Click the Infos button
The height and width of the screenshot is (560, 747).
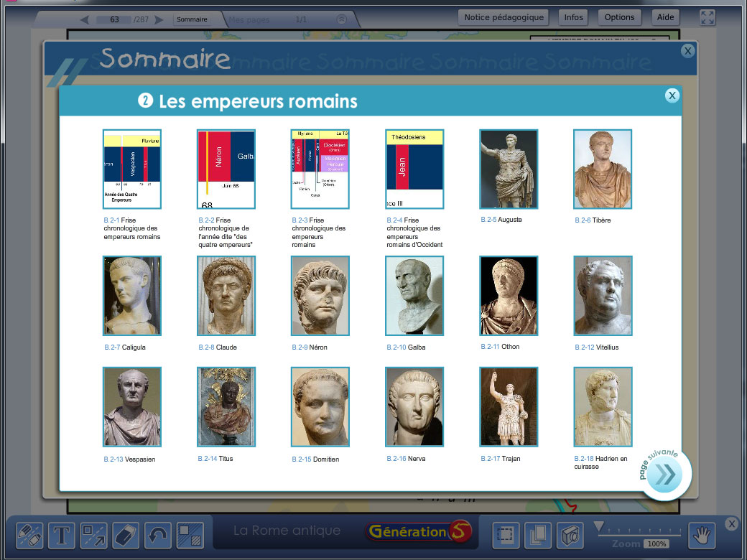click(572, 17)
